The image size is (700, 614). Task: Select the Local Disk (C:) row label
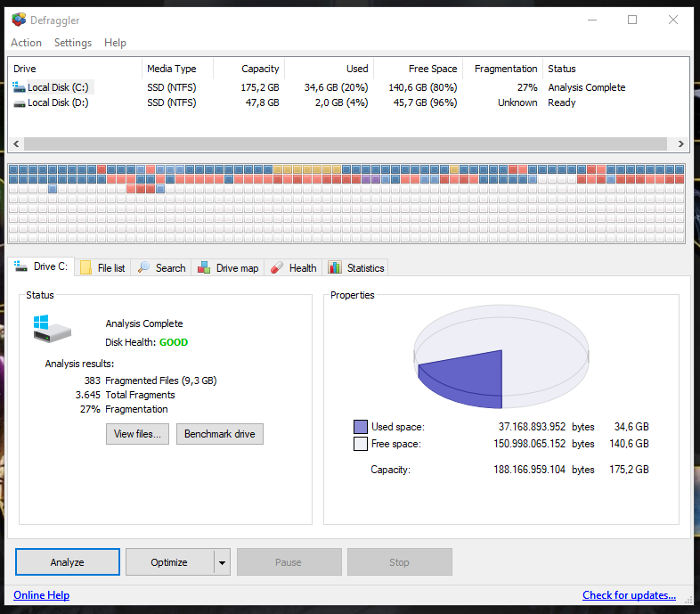click(58, 87)
